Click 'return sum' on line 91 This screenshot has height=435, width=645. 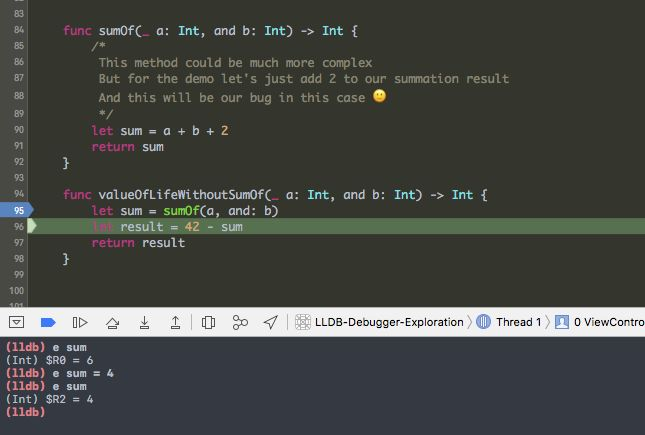point(128,147)
